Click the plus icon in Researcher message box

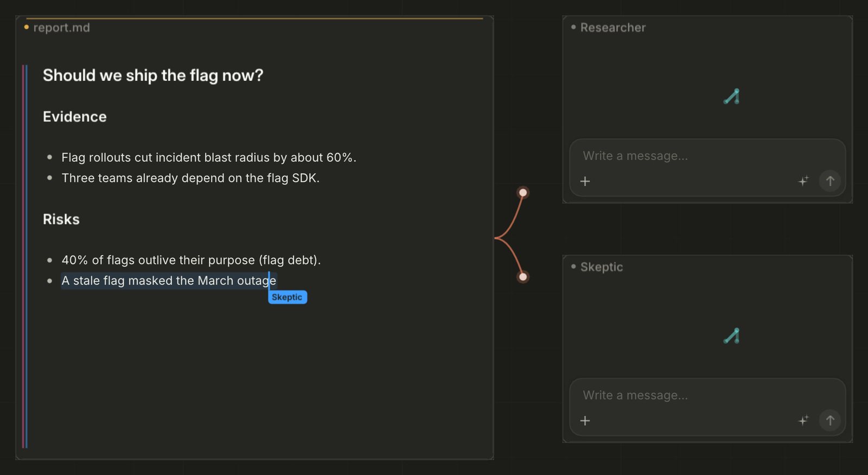coord(585,181)
